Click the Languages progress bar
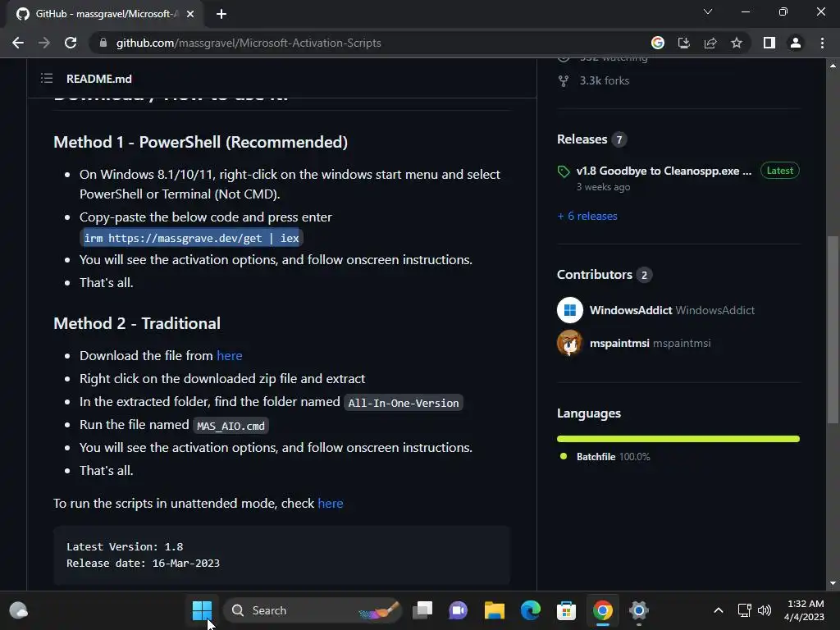 678,439
